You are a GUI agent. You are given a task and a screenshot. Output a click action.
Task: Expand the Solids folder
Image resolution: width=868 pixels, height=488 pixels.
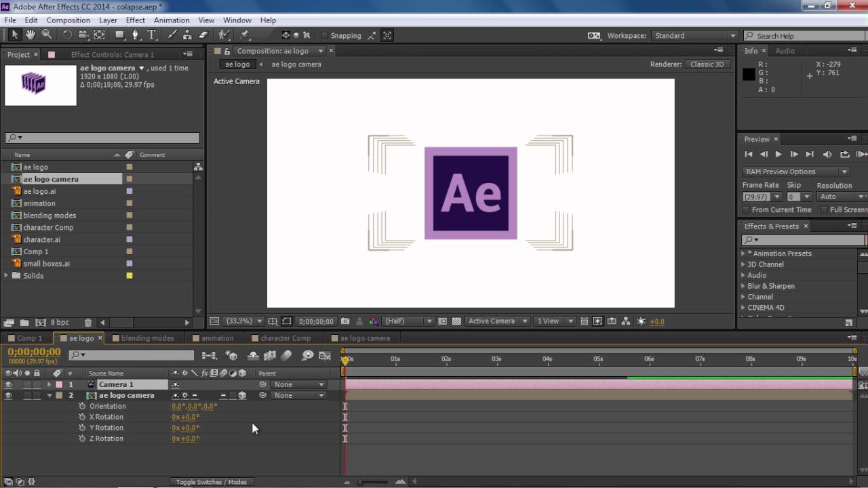tap(7, 275)
